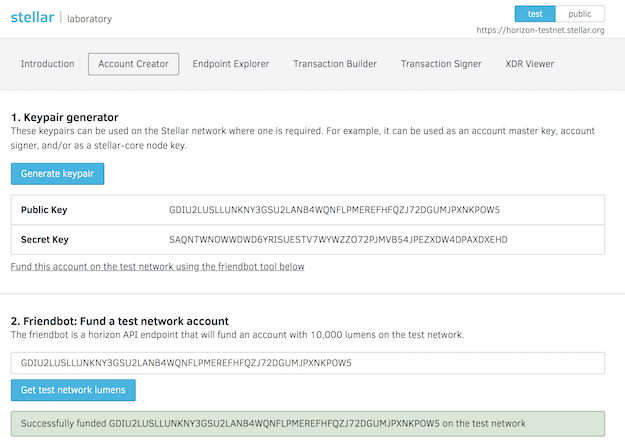
Task: Open the XDR Viewer tab
Action: [x=529, y=64]
